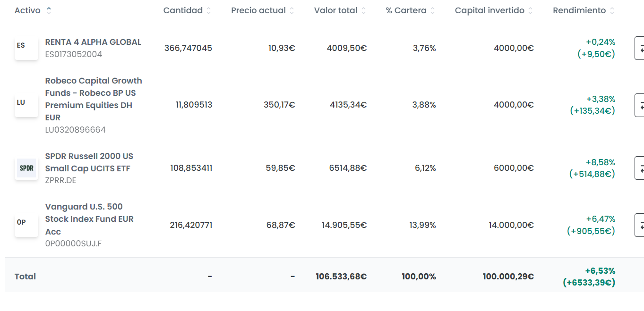This screenshot has height=311, width=644.
Task: Click the transfer button in the SPDR Russell row
Action: click(639, 168)
